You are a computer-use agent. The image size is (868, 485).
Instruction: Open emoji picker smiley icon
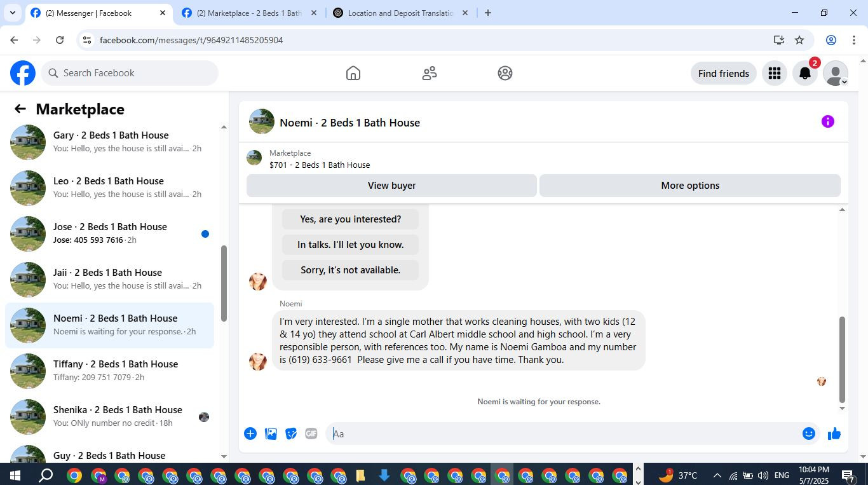coord(809,434)
